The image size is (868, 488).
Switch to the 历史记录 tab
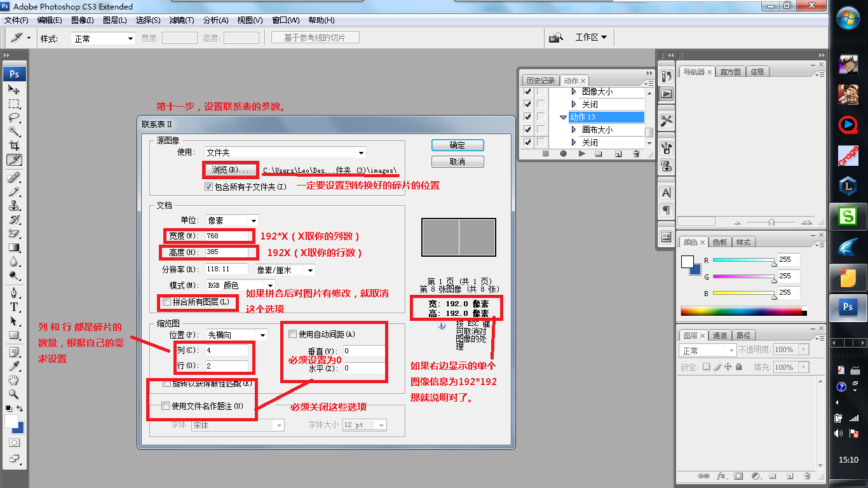pyautogui.click(x=541, y=81)
